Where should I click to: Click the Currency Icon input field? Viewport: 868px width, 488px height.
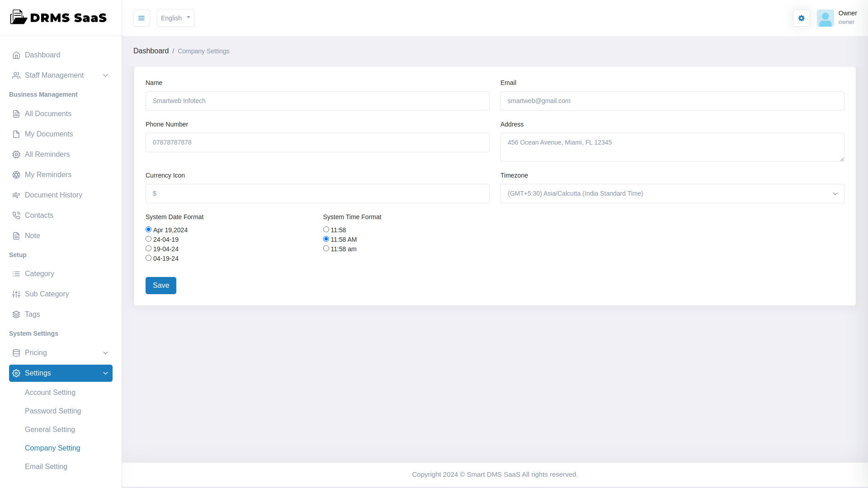[x=317, y=193]
